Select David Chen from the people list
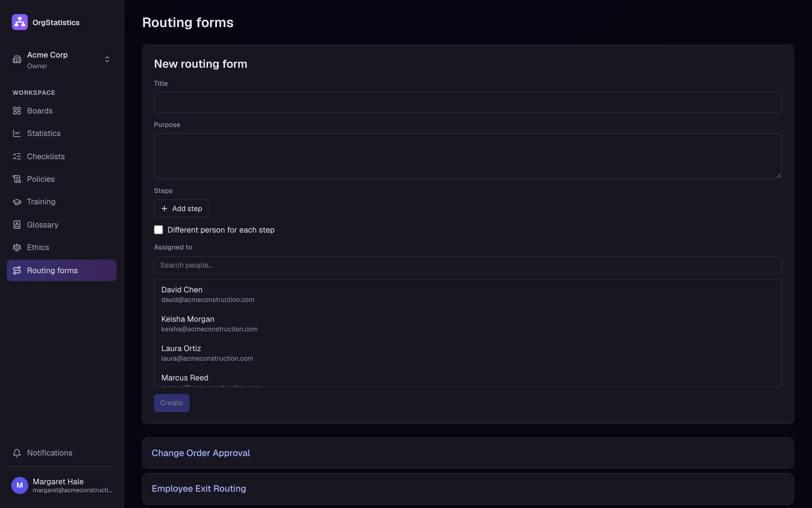The height and width of the screenshot is (508, 812). (x=468, y=294)
